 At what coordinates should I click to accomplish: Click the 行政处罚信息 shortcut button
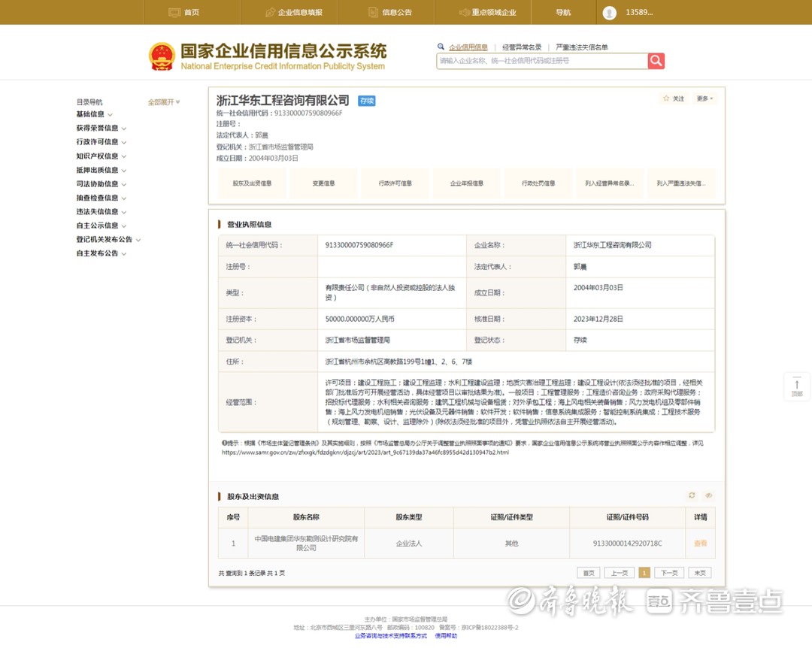tap(538, 183)
